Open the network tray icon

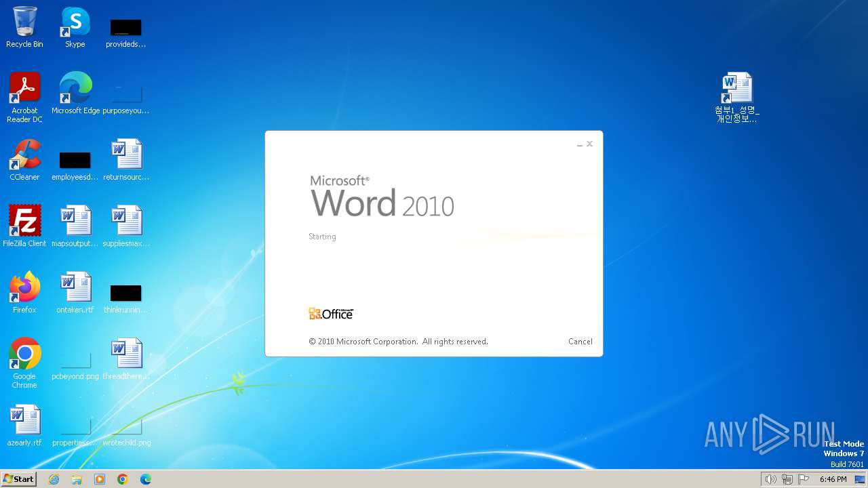(787, 479)
